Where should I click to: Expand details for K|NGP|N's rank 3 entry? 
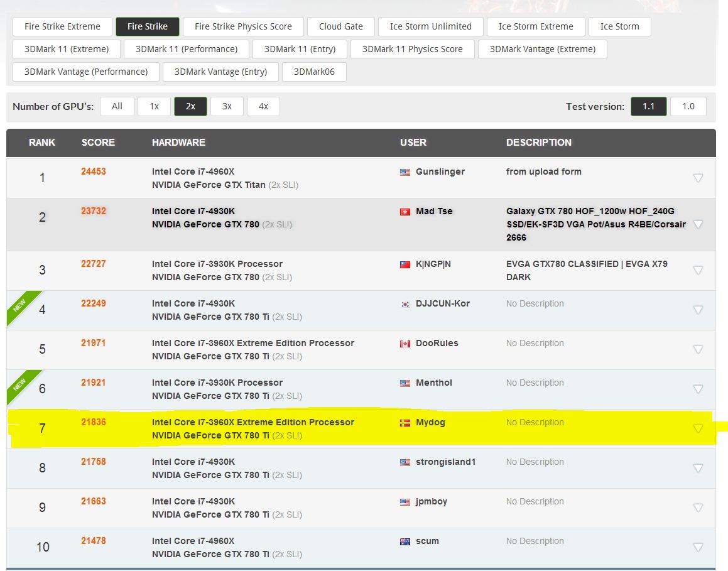pyautogui.click(x=698, y=270)
